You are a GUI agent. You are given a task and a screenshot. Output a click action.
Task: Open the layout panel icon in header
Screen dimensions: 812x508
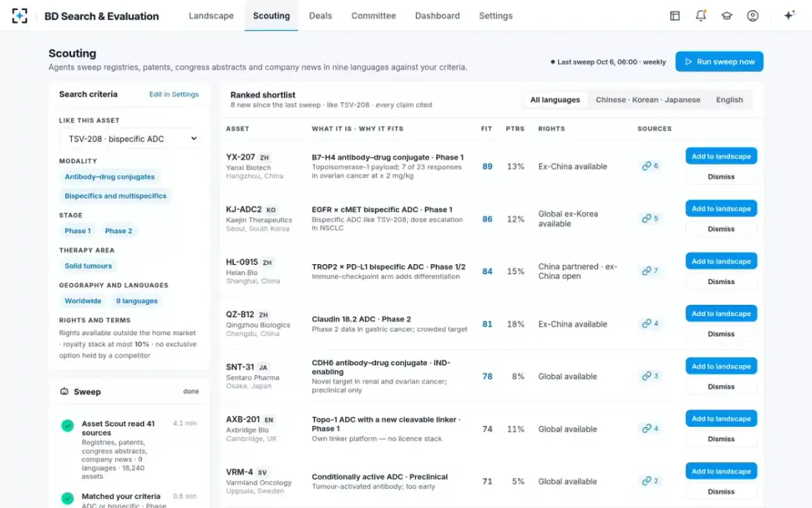pyautogui.click(x=675, y=16)
